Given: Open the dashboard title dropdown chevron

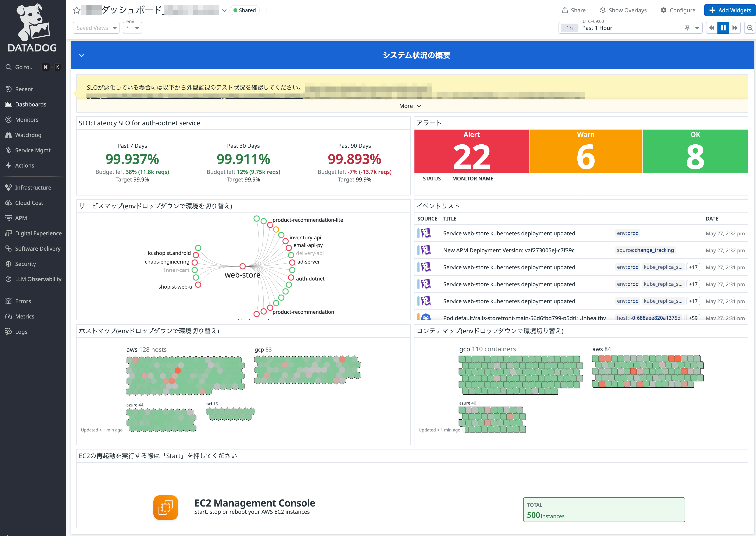Looking at the screenshot, I should point(224,10).
